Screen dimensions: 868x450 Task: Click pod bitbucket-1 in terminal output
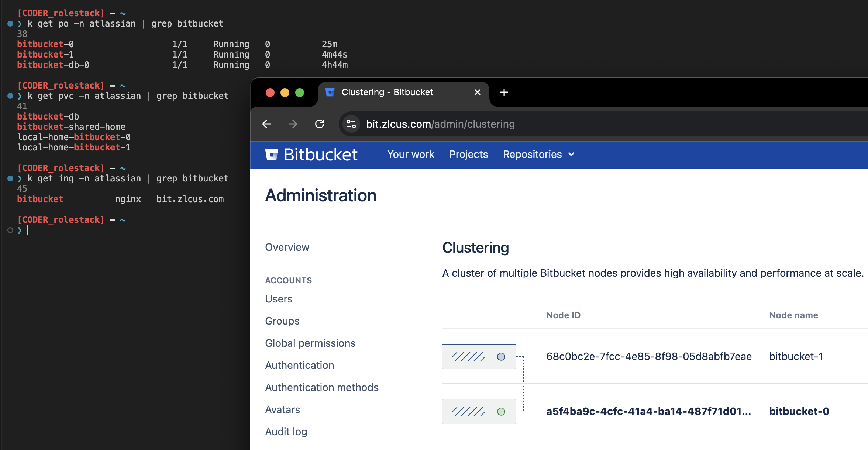pos(45,55)
